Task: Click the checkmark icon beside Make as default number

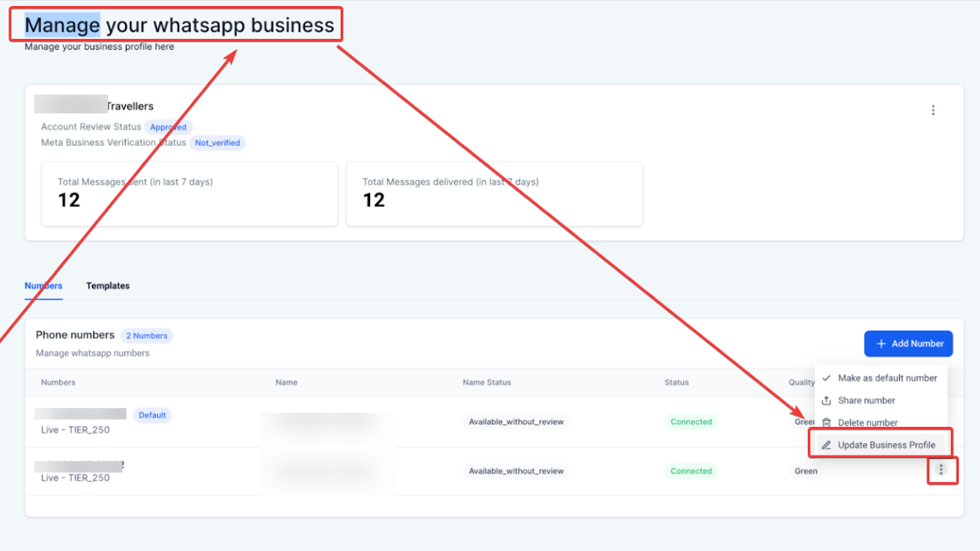Action: coord(826,378)
